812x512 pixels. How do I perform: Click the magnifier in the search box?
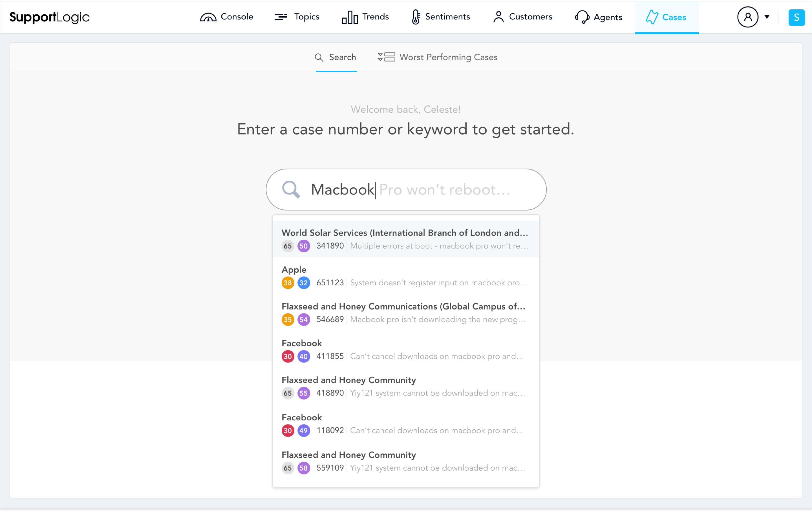[x=291, y=189]
